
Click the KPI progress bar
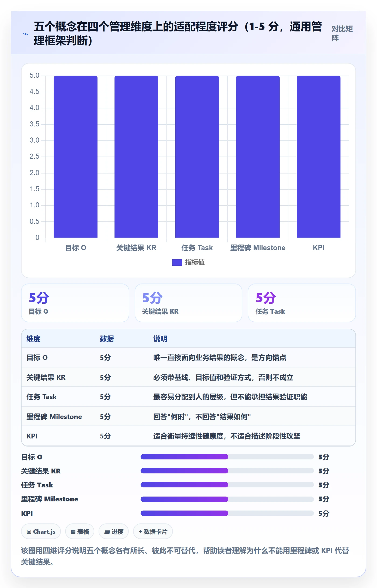point(227,513)
